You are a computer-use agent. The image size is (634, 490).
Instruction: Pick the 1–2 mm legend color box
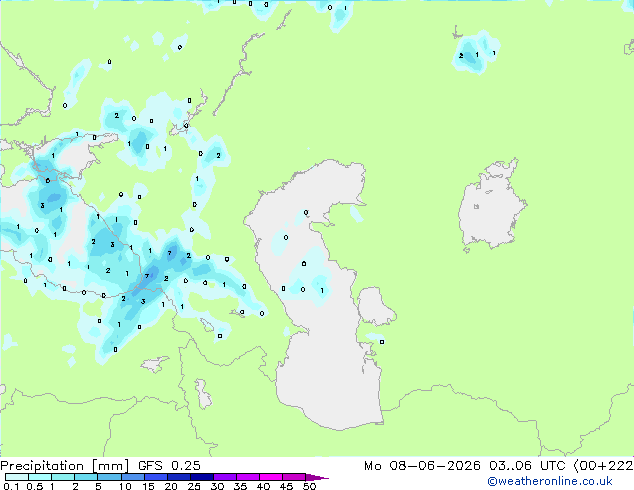63,477
